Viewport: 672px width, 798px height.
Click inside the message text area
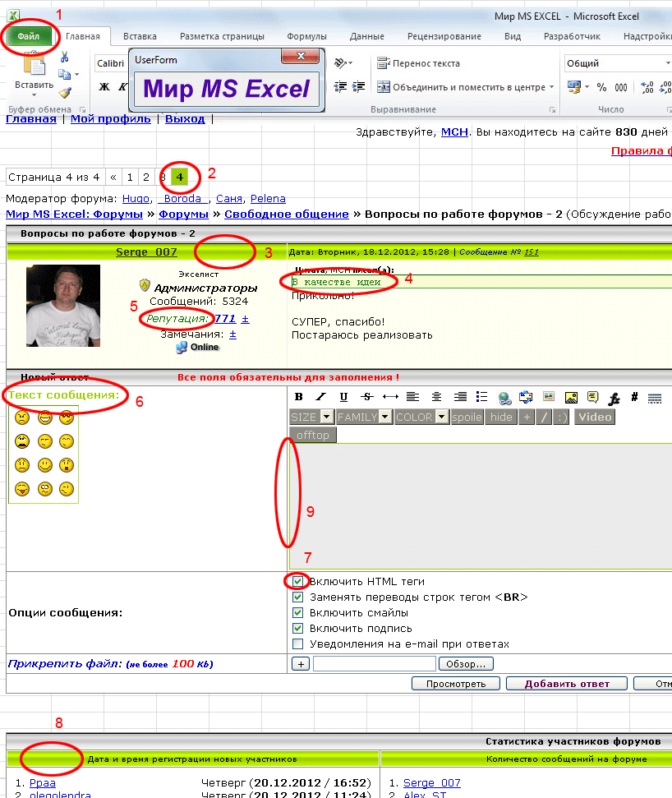click(x=481, y=506)
